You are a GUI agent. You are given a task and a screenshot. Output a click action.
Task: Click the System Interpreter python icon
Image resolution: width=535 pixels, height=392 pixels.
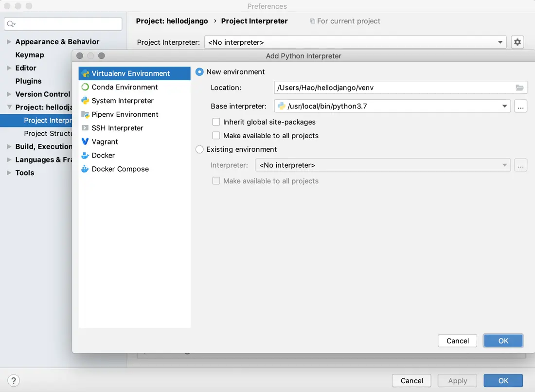click(85, 101)
